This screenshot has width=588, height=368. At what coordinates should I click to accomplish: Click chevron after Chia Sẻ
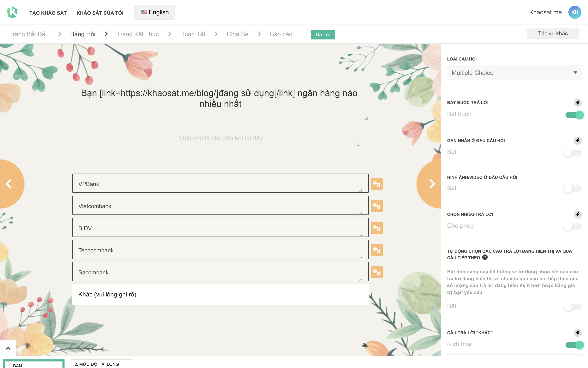(x=259, y=34)
